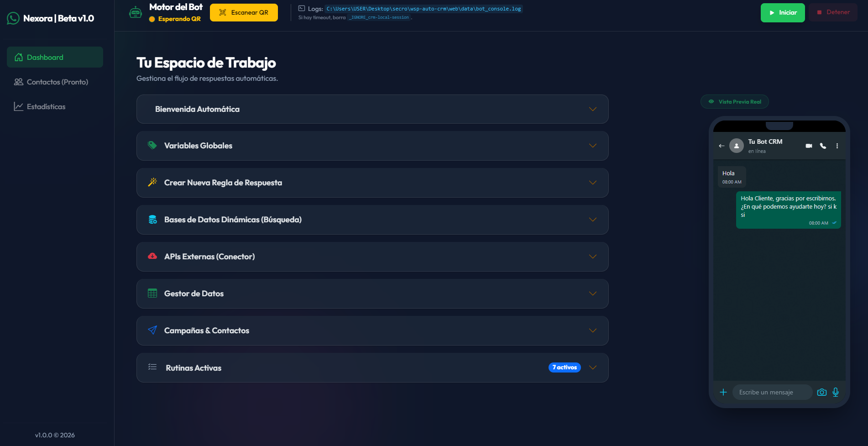Click the microphone icon in message bar
Viewport: 868px width, 446px height.
coord(836,392)
